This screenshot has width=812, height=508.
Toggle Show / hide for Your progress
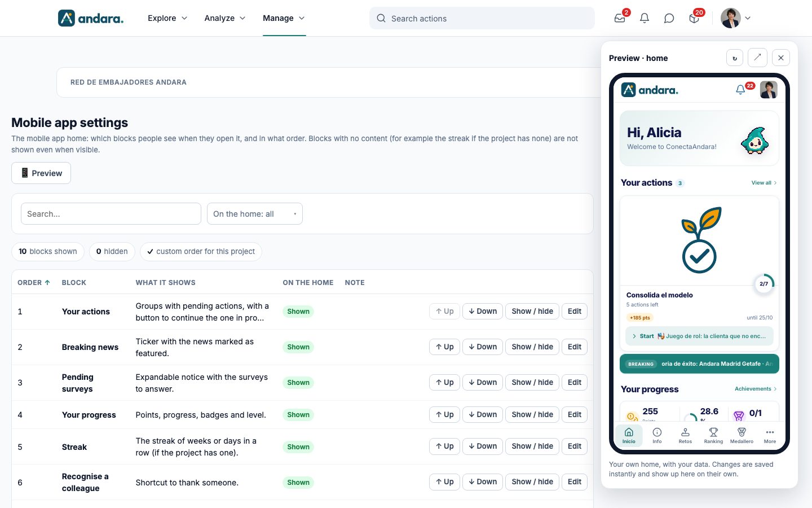(x=532, y=414)
